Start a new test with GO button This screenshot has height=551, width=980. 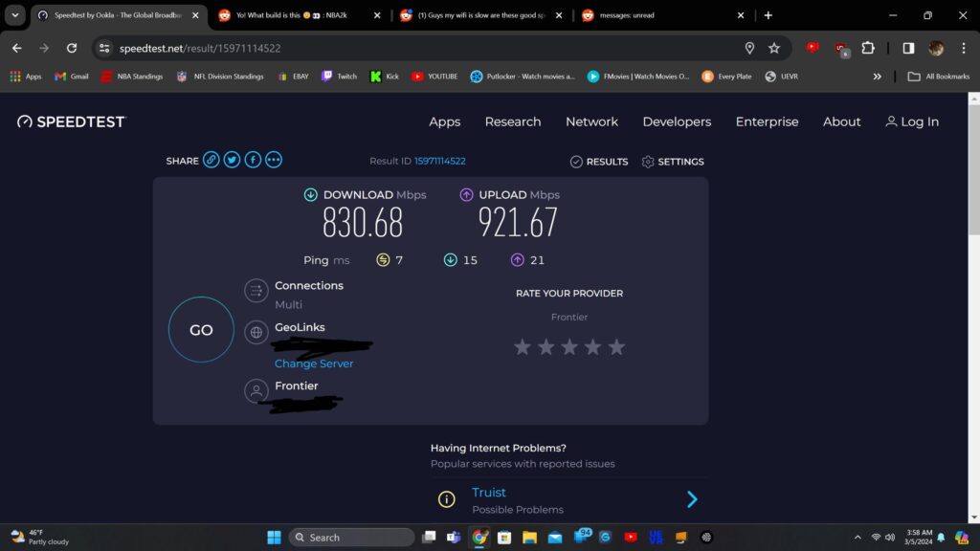201,329
